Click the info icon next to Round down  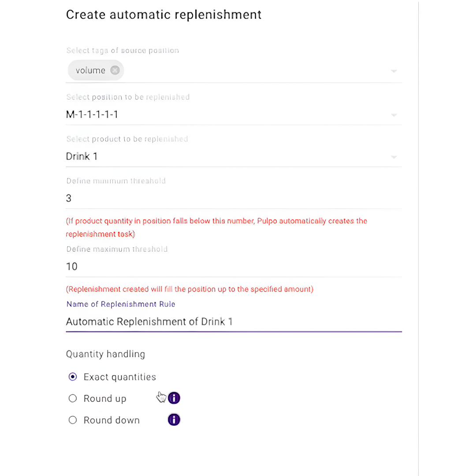coord(174,420)
